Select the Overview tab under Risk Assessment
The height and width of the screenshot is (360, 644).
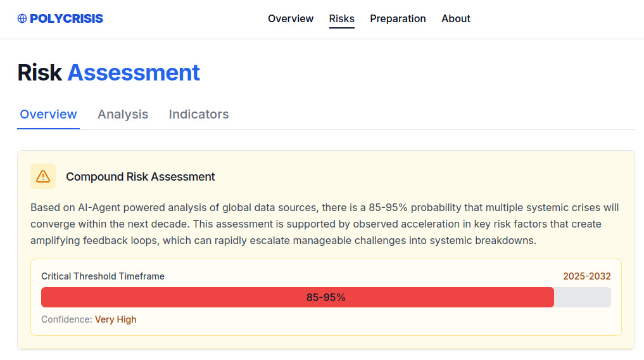(48, 115)
